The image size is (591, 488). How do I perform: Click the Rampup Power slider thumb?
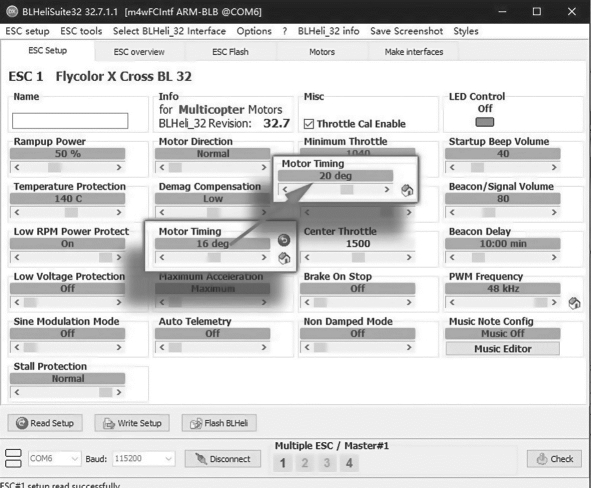coord(55,167)
